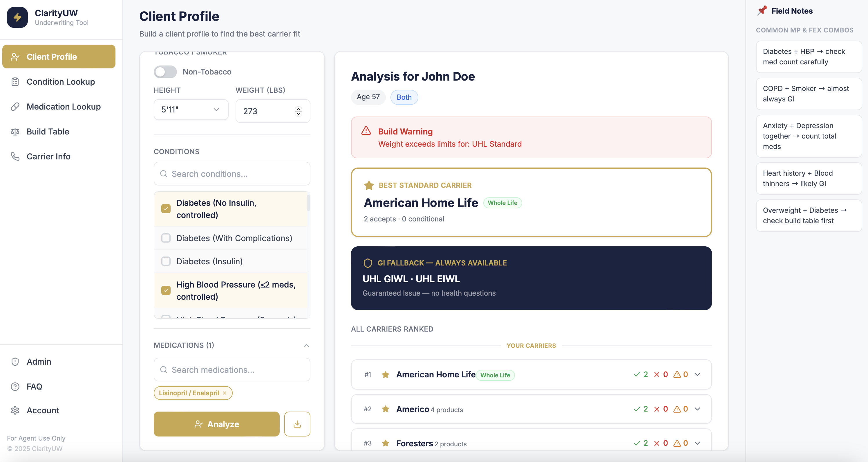Open the FAQ page

pyautogui.click(x=59, y=387)
